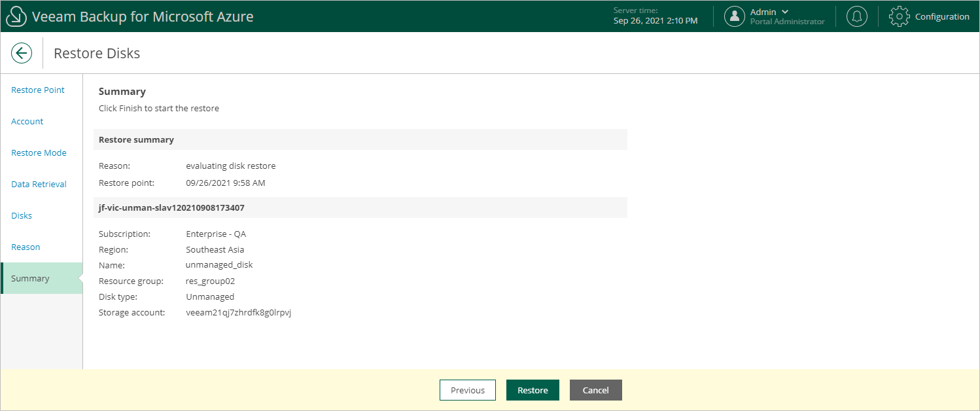Go to the Account step
Screen dimensions: 980x411
pyautogui.click(x=27, y=121)
